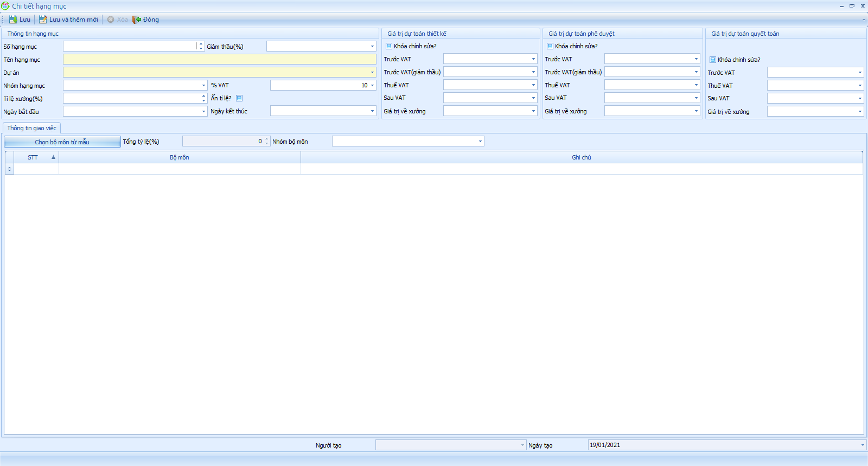Screen dimensions: 868x466
Task: Open Trước VAT dropdown in thiết kế panel
Action: (533, 59)
